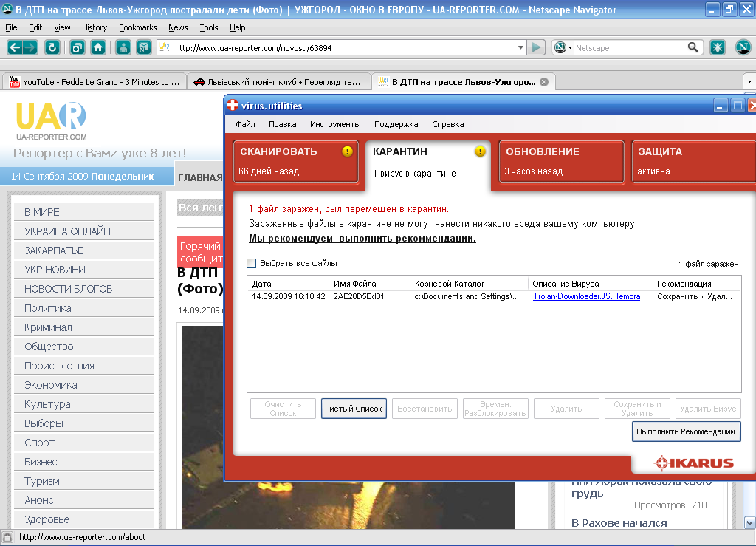Minimize the Netscape Navigator window

[x=712, y=9]
